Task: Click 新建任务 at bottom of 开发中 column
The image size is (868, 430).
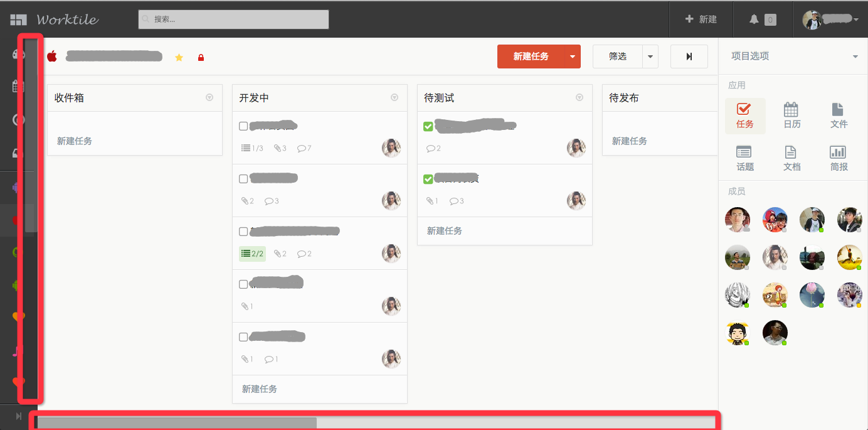Action: [x=260, y=389]
